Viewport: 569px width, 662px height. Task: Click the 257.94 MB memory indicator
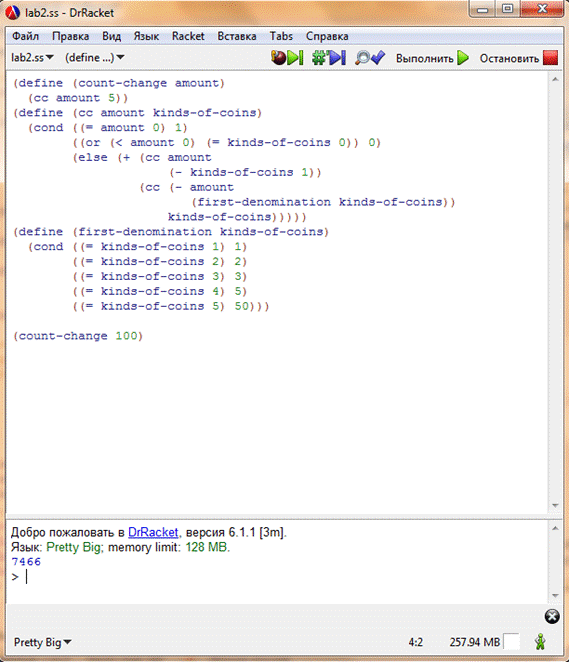tap(474, 642)
